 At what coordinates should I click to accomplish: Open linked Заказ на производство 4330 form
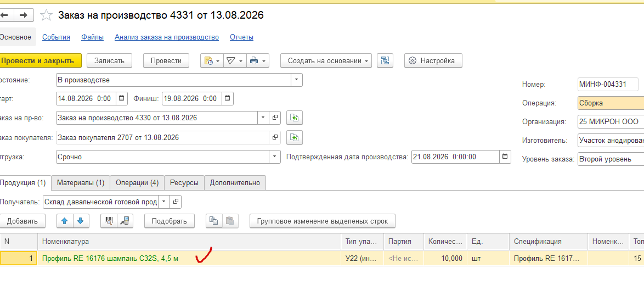pos(275,118)
